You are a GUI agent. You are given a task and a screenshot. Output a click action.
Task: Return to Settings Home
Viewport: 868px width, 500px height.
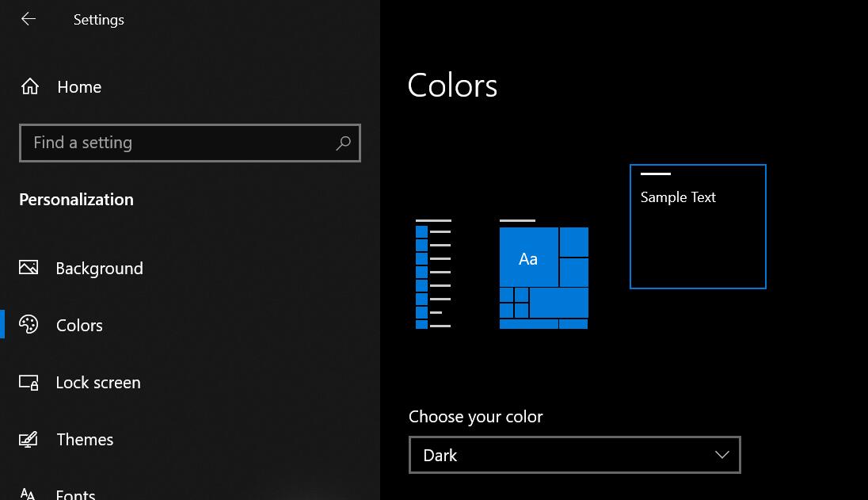[79, 87]
